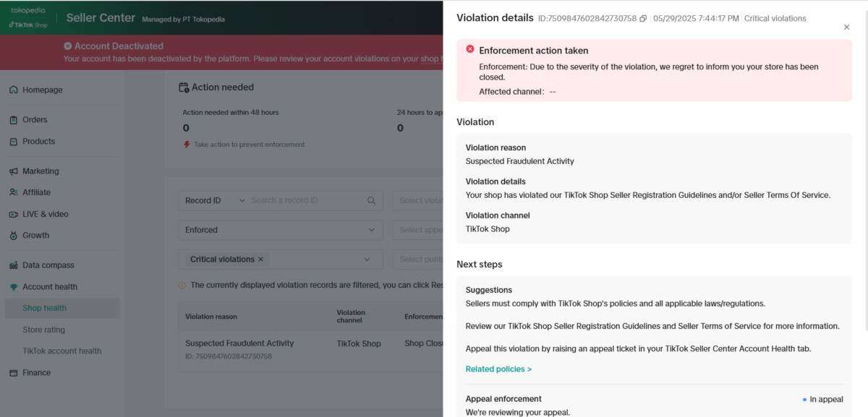Select the Products box icon in sidebar
Viewport: 868px width, 417px height.
14,142
